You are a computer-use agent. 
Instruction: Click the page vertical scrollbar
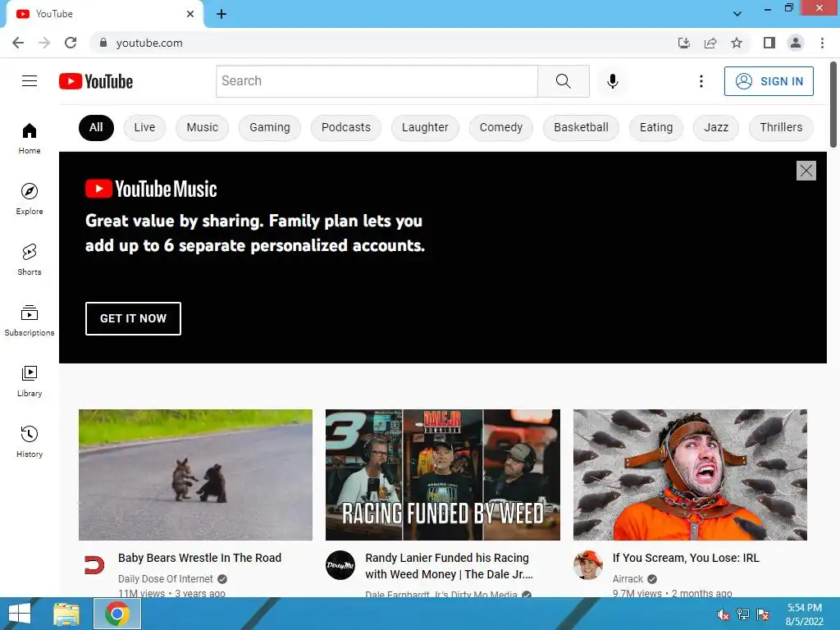[x=833, y=104]
